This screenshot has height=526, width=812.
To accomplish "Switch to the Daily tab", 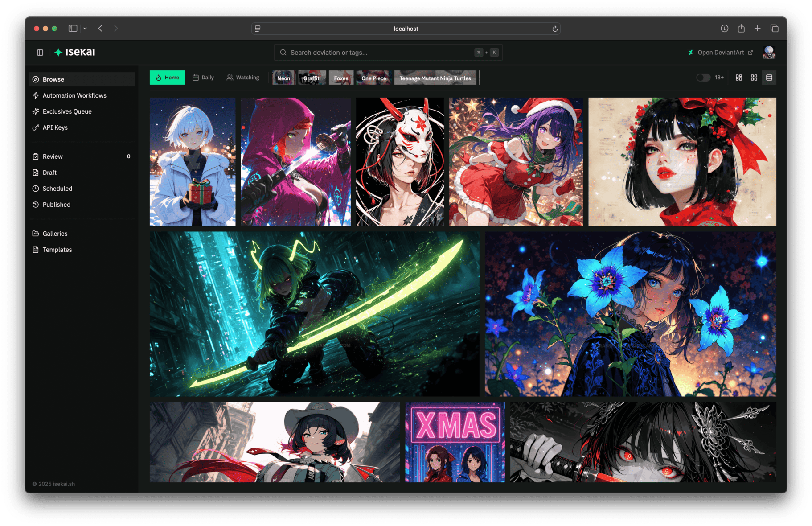I will (x=203, y=78).
